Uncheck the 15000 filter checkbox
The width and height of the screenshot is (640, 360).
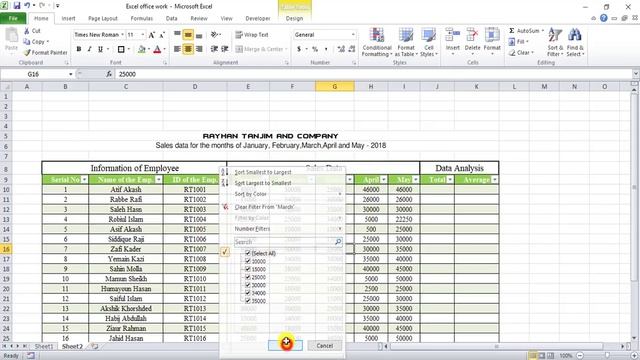click(248, 269)
